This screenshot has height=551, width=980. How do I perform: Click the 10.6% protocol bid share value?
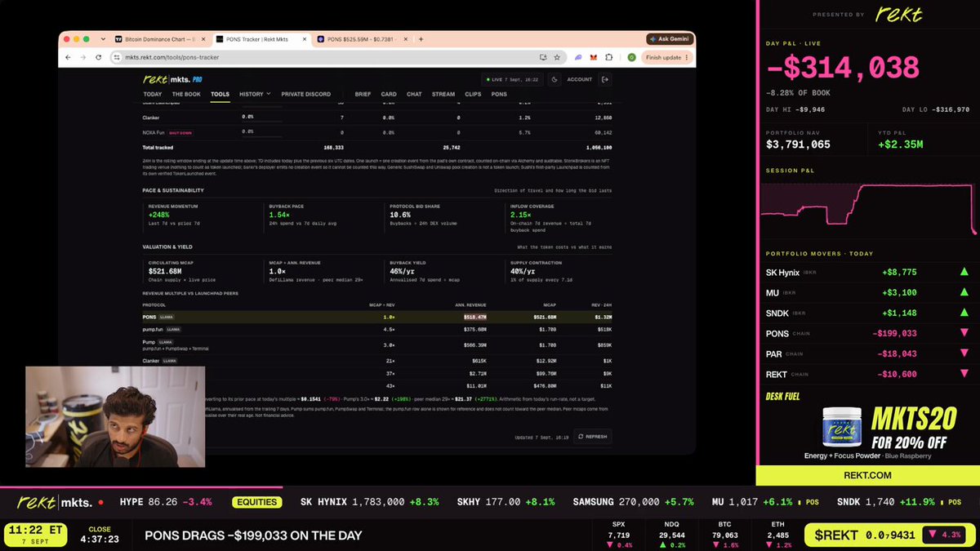click(x=399, y=214)
